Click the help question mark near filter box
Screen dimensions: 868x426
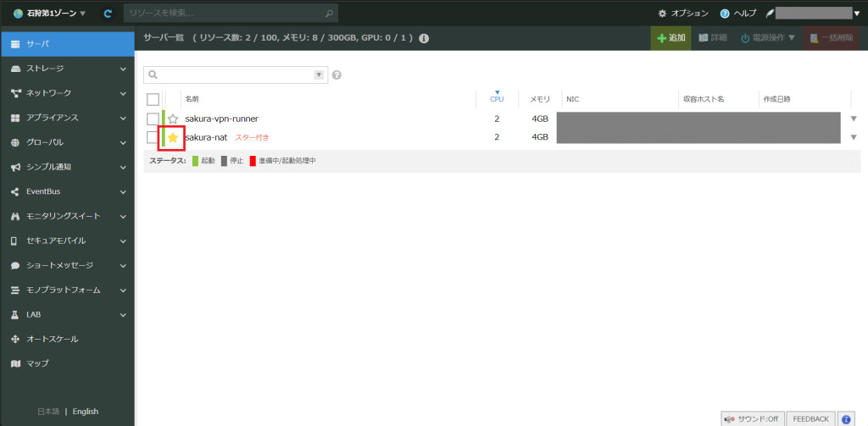337,75
